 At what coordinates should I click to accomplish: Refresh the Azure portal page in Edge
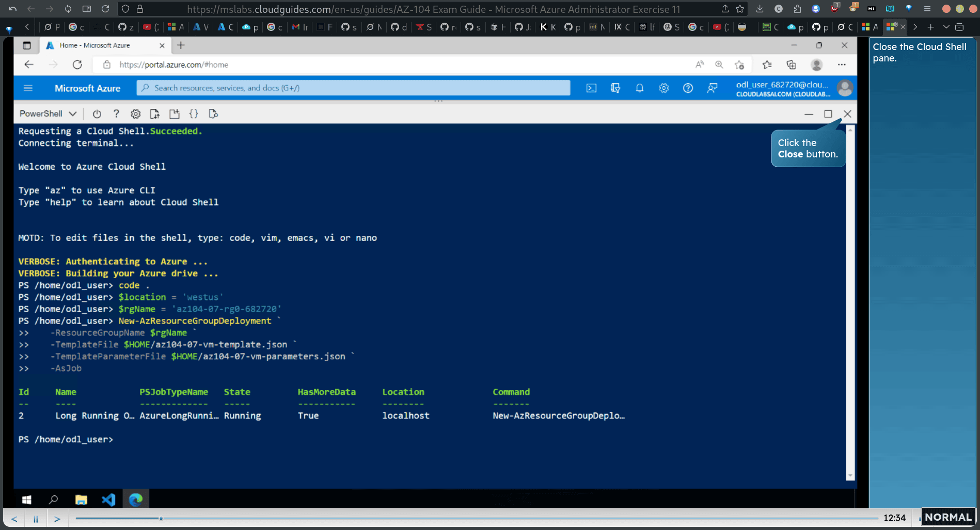click(x=77, y=65)
